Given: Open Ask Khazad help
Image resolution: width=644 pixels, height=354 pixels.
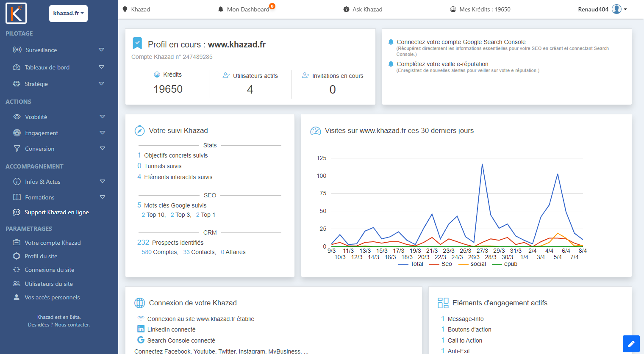Looking at the screenshot, I should pyautogui.click(x=363, y=9).
